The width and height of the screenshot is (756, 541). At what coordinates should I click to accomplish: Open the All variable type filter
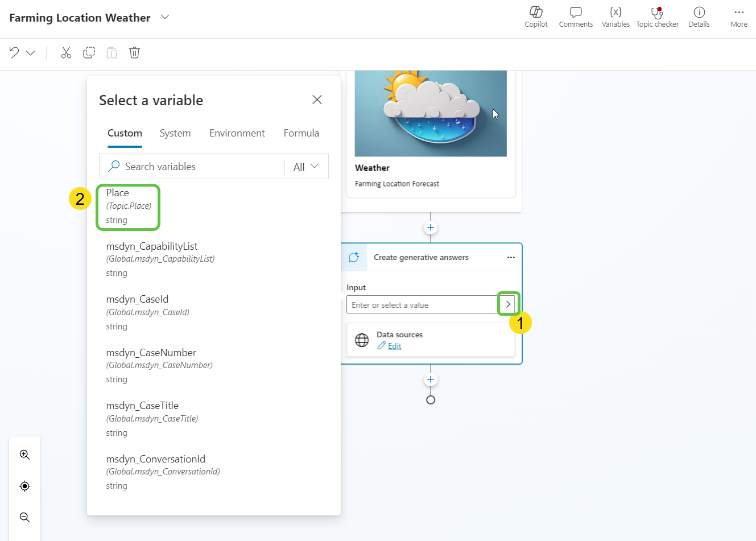click(x=306, y=167)
